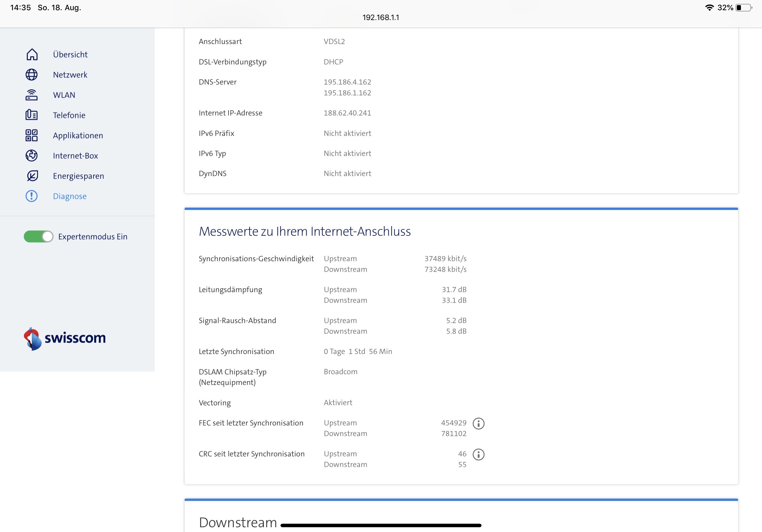
Task: Click the Netzwerk globe icon
Action: [x=32, y=75]
